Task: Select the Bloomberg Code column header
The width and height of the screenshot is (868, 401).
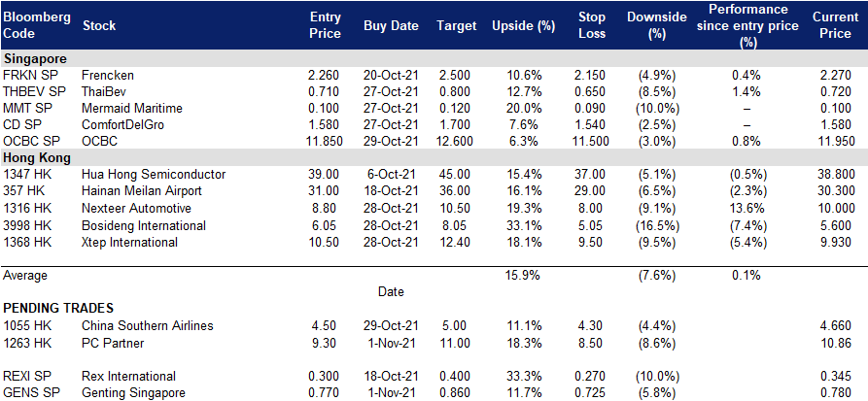Action: tap(37, 25)
